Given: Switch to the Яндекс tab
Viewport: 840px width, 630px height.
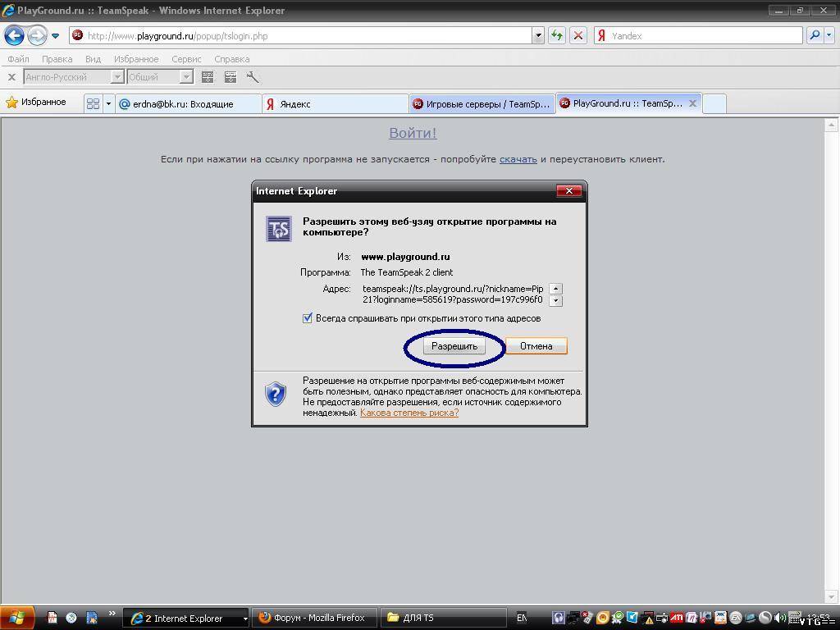Looking at the screenshot, I should [336, 104].
